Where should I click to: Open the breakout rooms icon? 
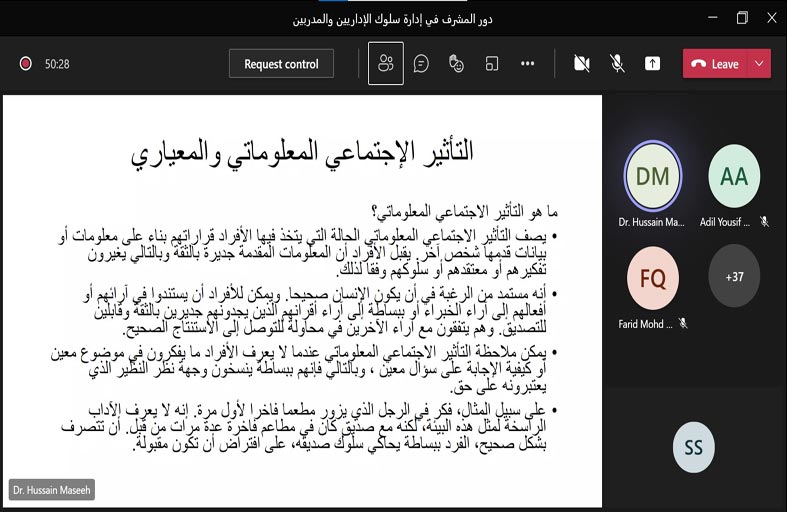point(492,64)
